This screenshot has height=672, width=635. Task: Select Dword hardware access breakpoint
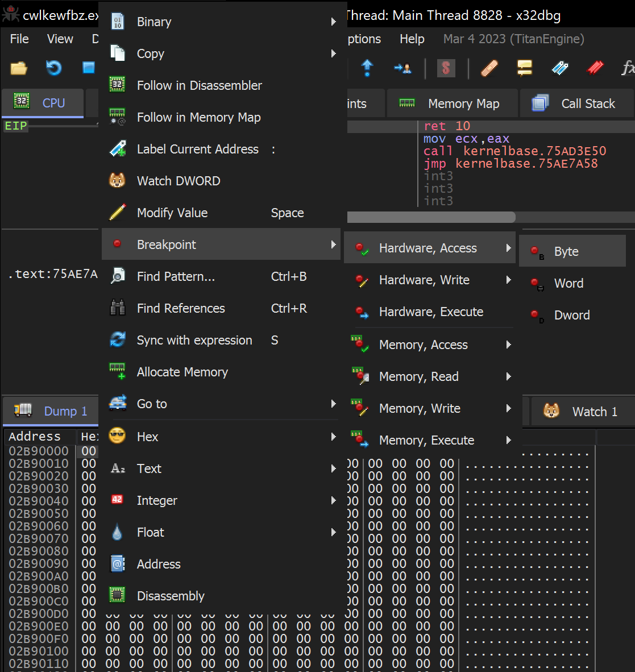(572, 315)
